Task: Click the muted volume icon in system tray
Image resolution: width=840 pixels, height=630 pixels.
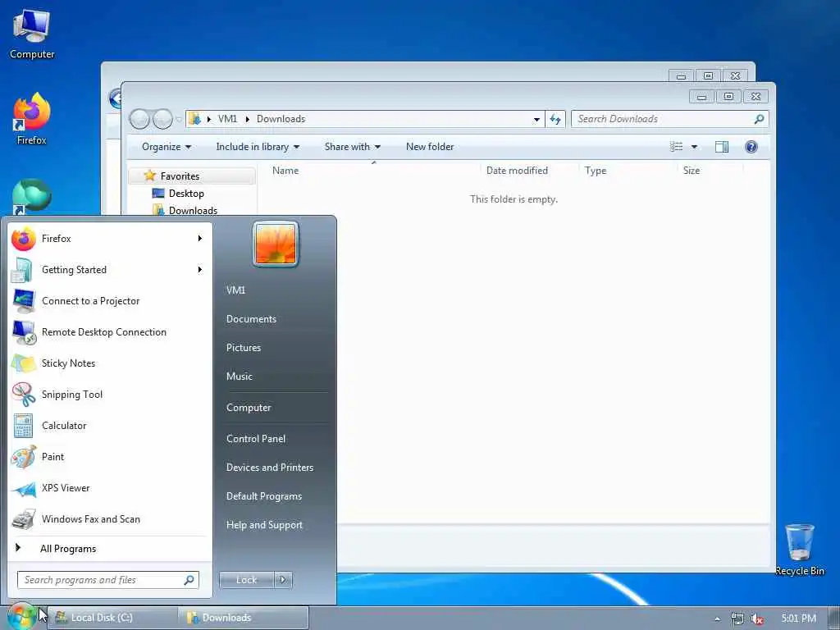Action: tap(757, 619)
